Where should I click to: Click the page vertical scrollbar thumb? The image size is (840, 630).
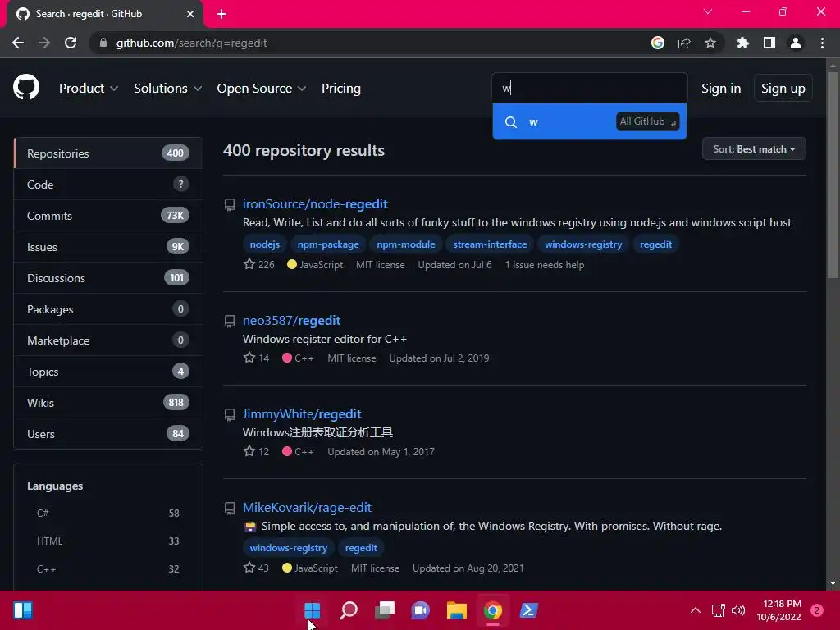(833, 174)
